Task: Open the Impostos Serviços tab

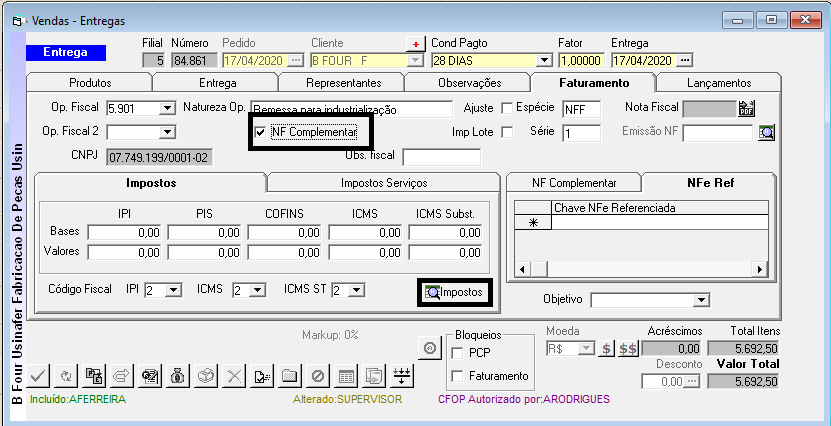Action: [x=384, y=183]
